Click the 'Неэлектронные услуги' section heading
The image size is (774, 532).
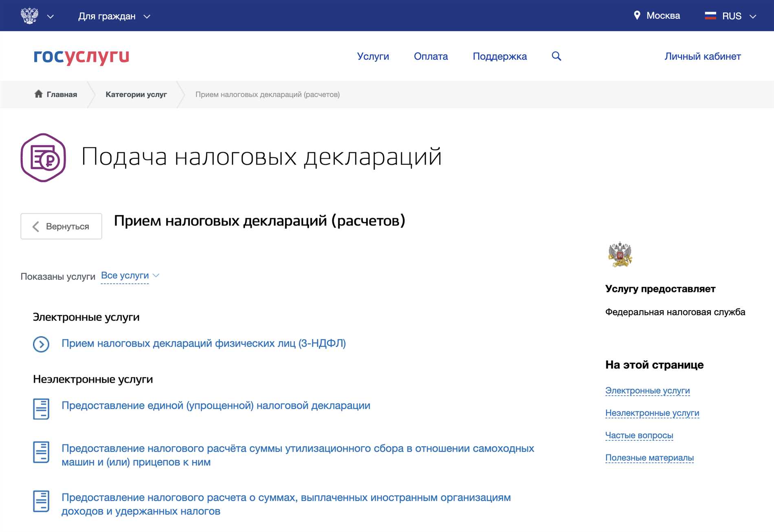(x=93, y=379)
